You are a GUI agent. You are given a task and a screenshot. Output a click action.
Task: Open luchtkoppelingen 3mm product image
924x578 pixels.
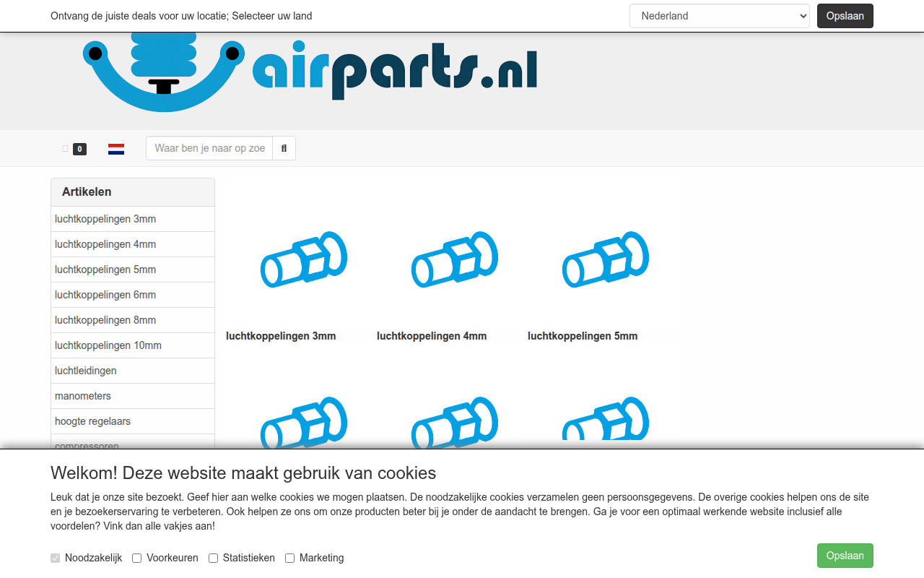[303, 259]
